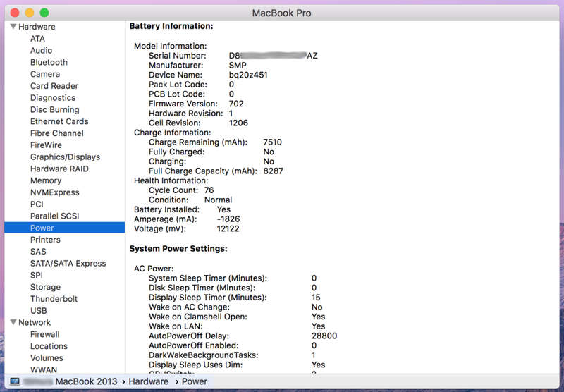
Task: Select SPI in the sidebar
Action: click(37, 275)
